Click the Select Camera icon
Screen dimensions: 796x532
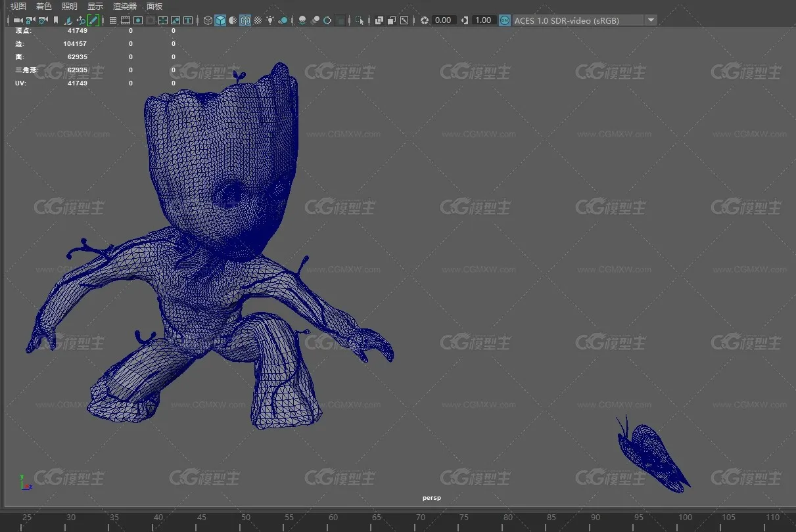tap(18, 20)
